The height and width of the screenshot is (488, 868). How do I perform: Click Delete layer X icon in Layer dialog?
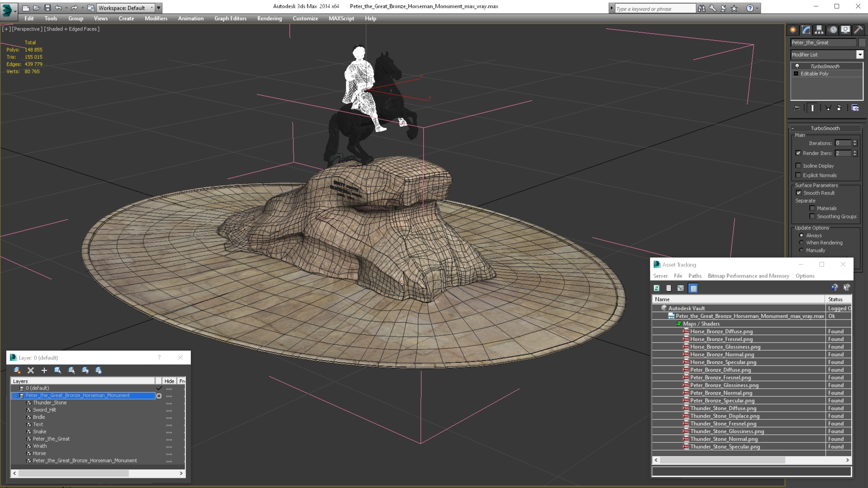[x=31, y=371]
